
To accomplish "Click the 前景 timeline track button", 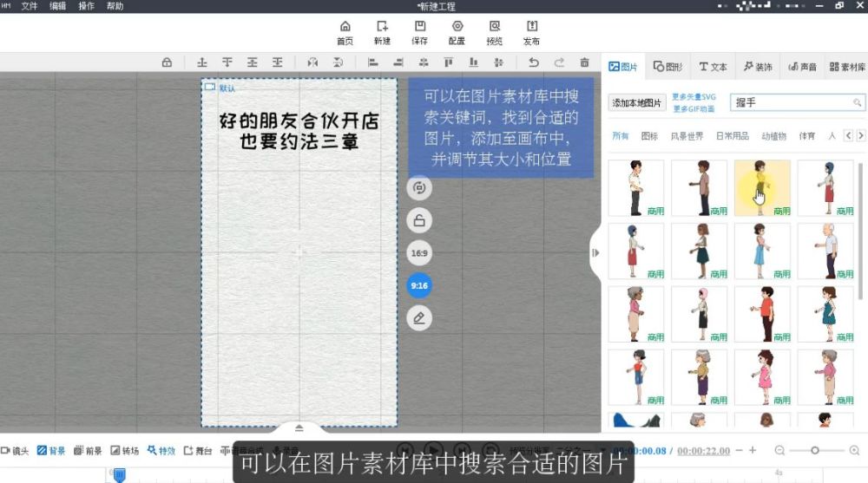I will coord(88,450).
